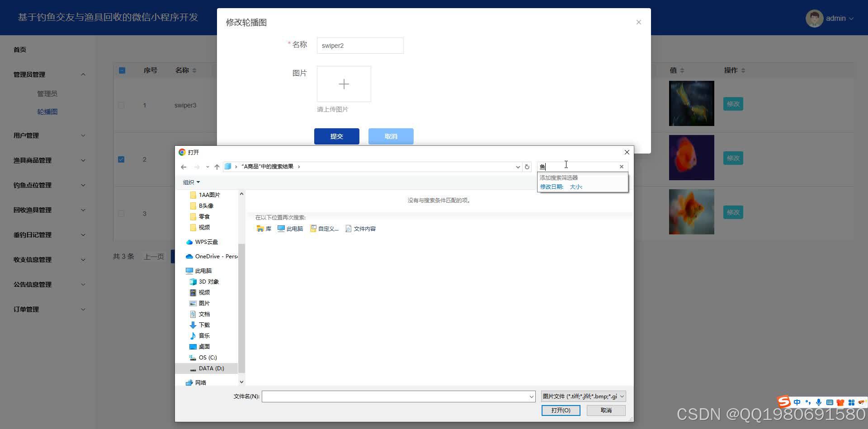This screenshot has height=429, width=868.
Task: Open 首页 from the sidebar
Action: pos(19,49)
